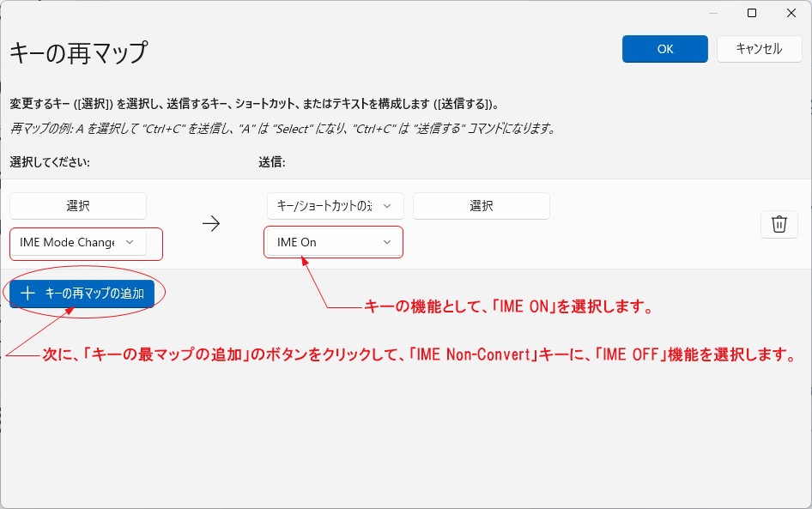The width and height of the screenshot is (812, 509).
Task: Open the IME Mode Change dropdown
Action: [78, 243]
